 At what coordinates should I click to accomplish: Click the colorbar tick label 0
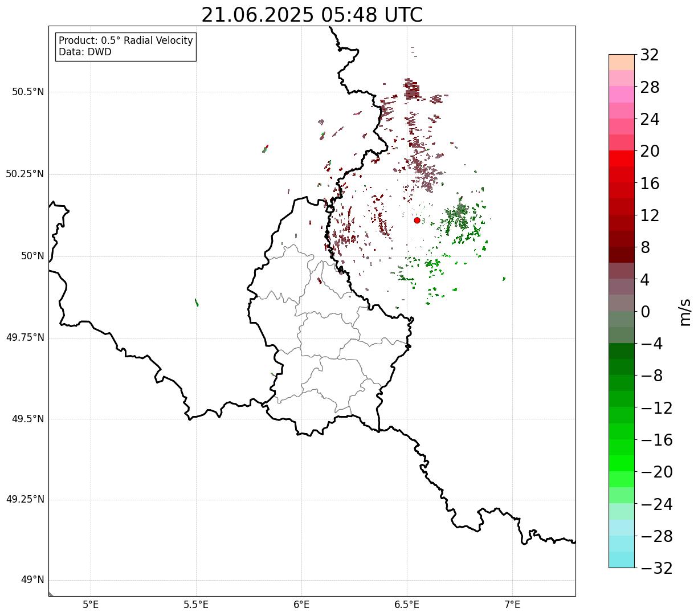tap(645, 312)
